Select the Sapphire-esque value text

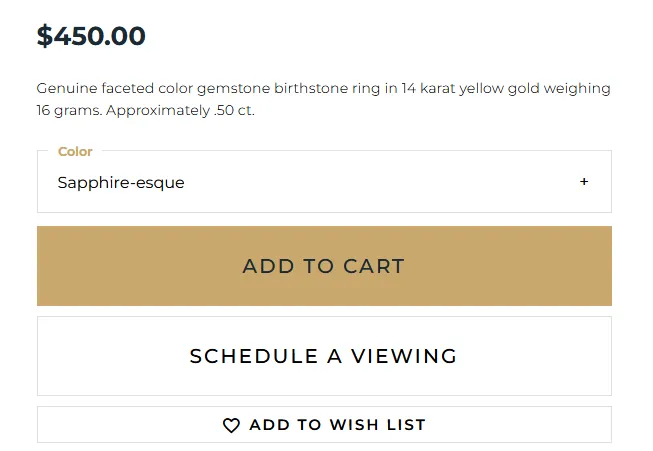click(121, 183)
